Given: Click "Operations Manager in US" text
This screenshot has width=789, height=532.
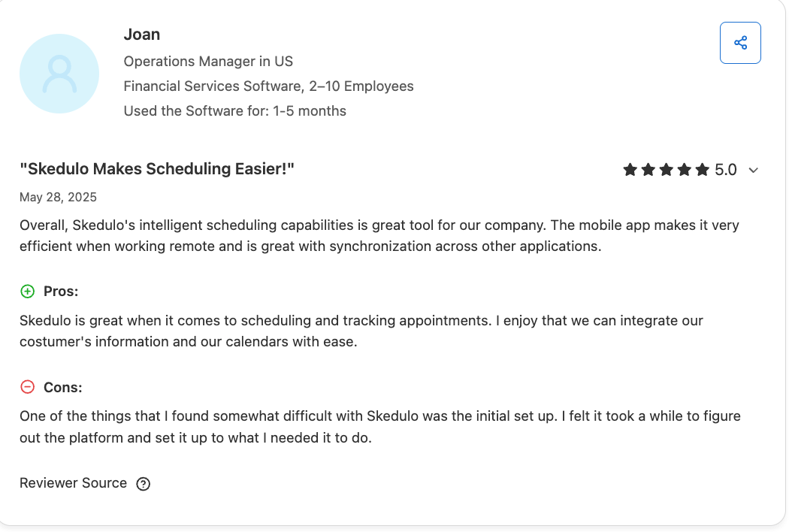Looking at the screenshot, I should pyautogui.click(x=208, y=62).
